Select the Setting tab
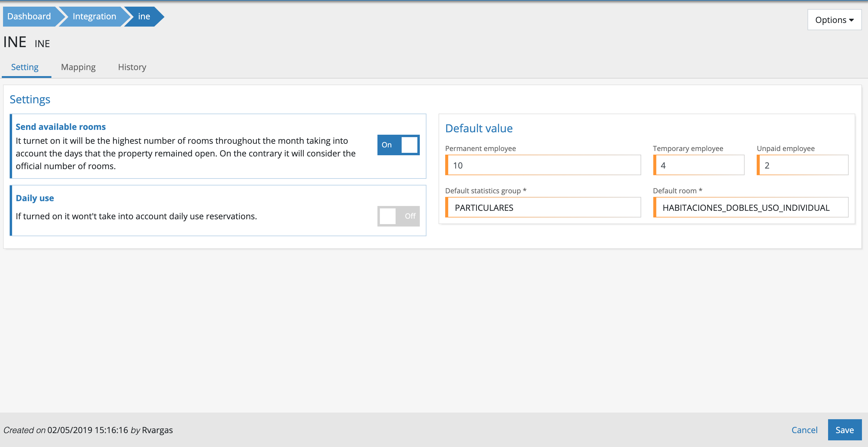The height and width of the screenshot is (447, 868). tap(25, 67)
